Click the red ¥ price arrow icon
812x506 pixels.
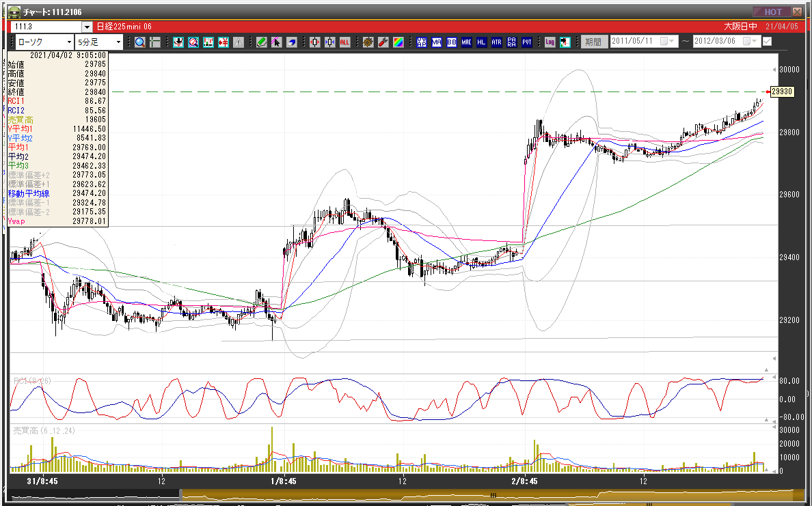coord(224,42)
